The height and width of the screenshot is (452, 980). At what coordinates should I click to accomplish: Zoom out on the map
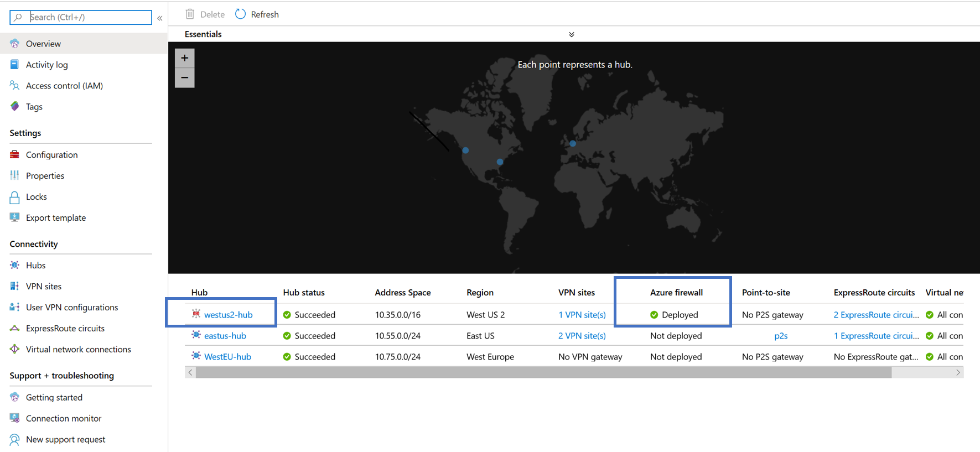(185, 77)
